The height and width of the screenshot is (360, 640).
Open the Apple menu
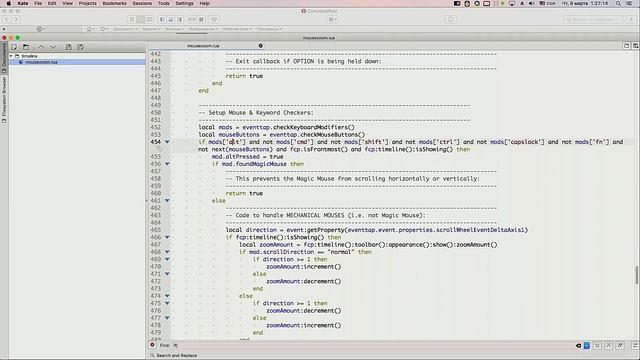9,3
